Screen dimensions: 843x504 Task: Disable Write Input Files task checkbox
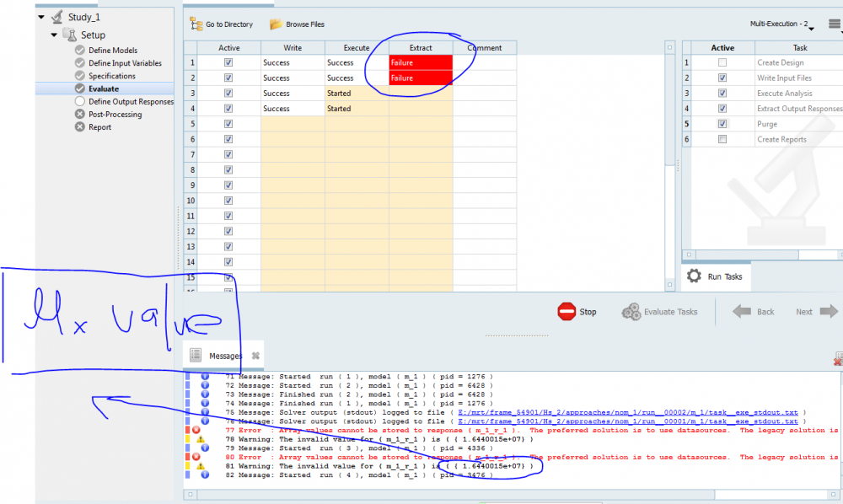tap(722, 78)
